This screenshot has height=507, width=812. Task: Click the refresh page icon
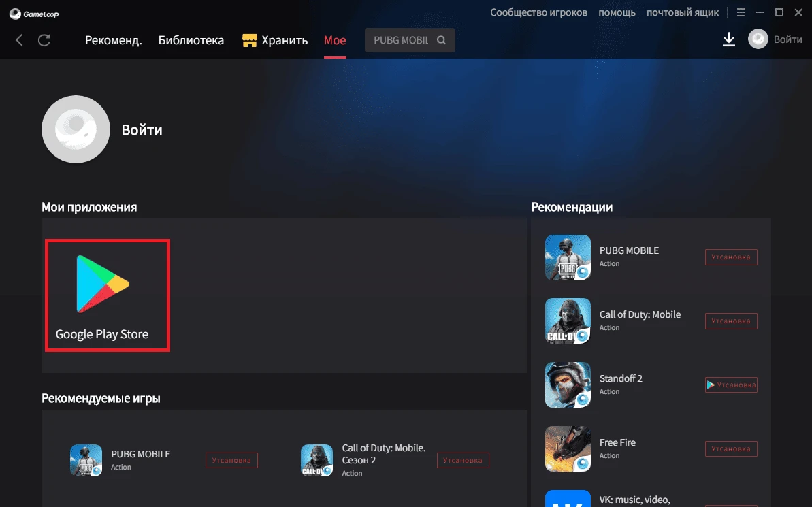[44, 40]
